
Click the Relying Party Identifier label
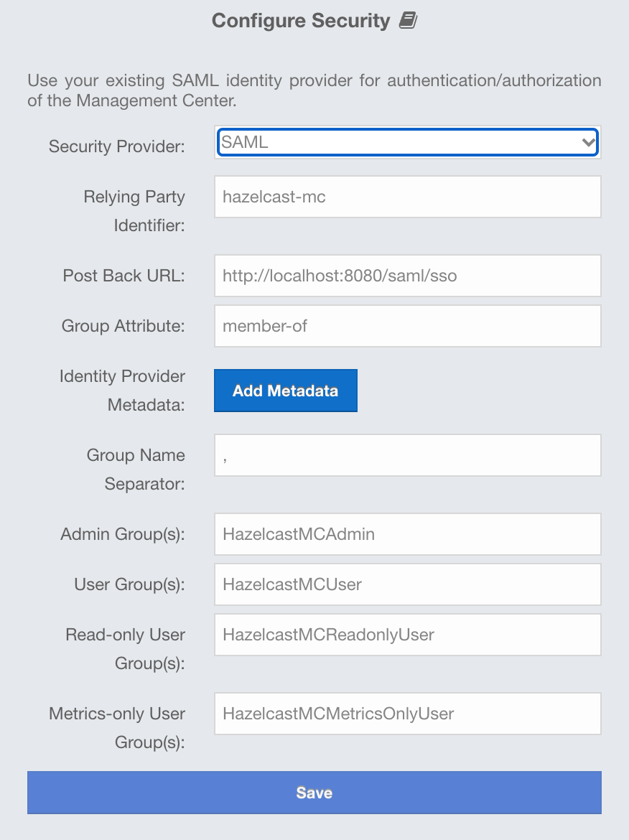tap(134, 211)
